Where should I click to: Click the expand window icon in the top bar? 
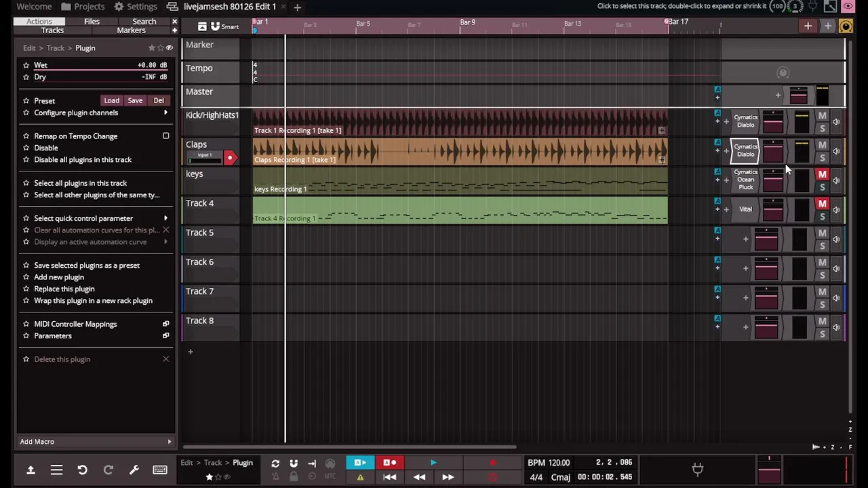point(830,7)
